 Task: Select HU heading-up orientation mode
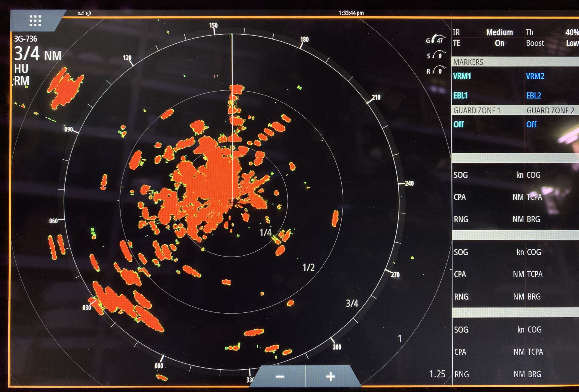coord(21,69)
